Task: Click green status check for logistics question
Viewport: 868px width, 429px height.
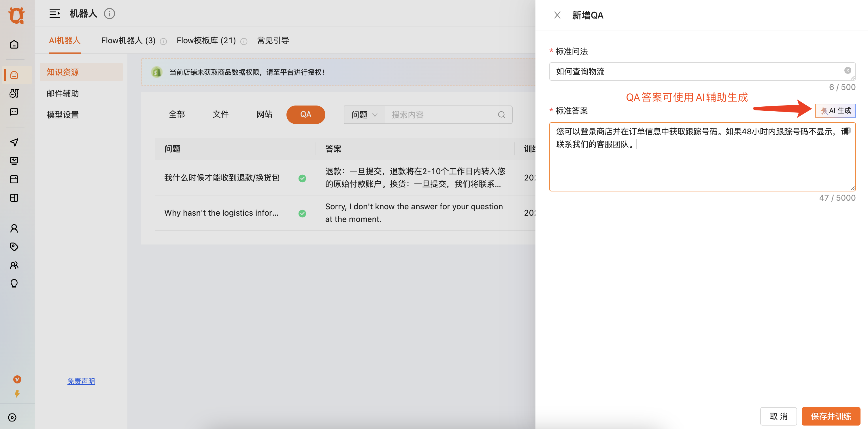Action: click(302, 213)
